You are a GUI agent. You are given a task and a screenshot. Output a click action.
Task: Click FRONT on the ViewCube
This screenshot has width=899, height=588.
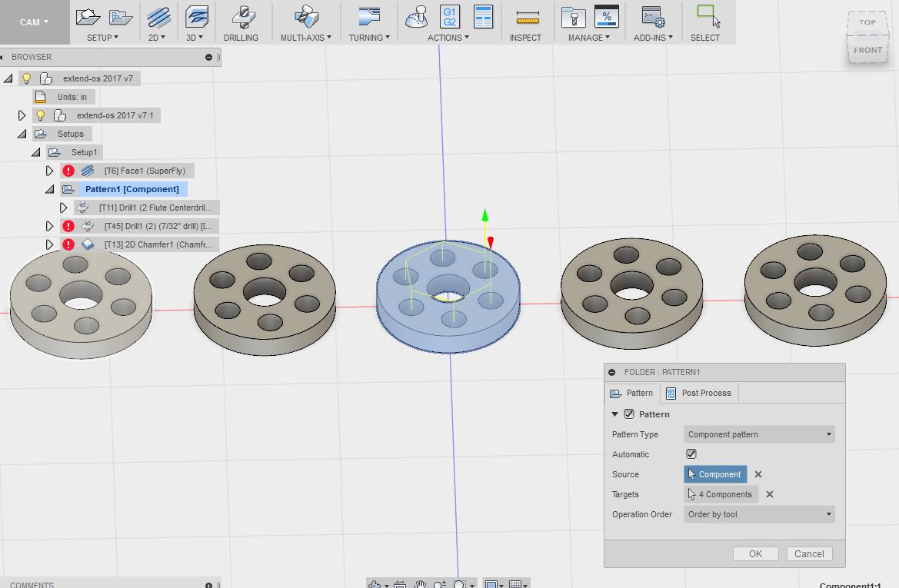tap(867, 49)
